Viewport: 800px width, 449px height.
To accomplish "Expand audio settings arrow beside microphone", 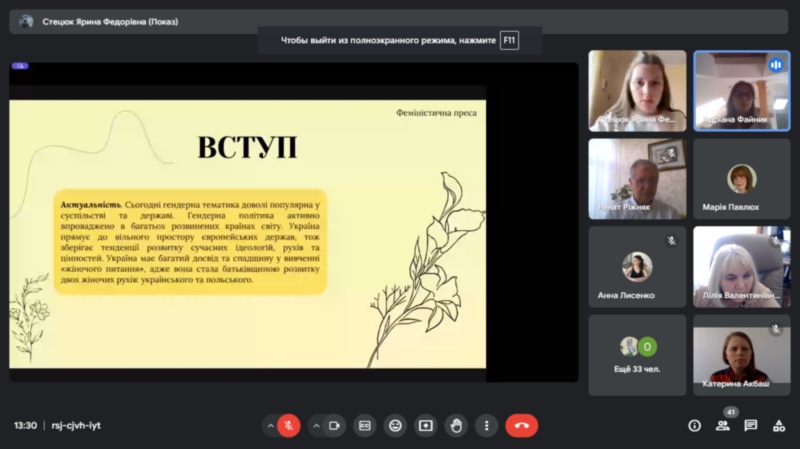I will tap(269, 425).
